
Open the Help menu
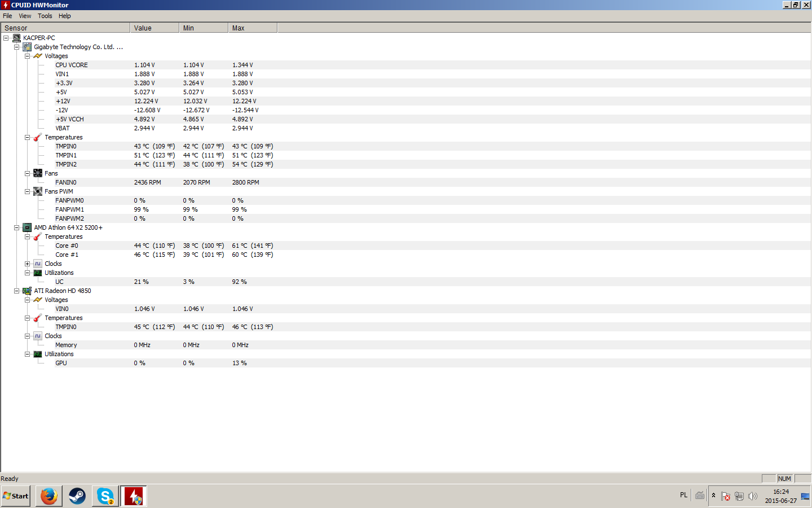click(x=65, y=16)
